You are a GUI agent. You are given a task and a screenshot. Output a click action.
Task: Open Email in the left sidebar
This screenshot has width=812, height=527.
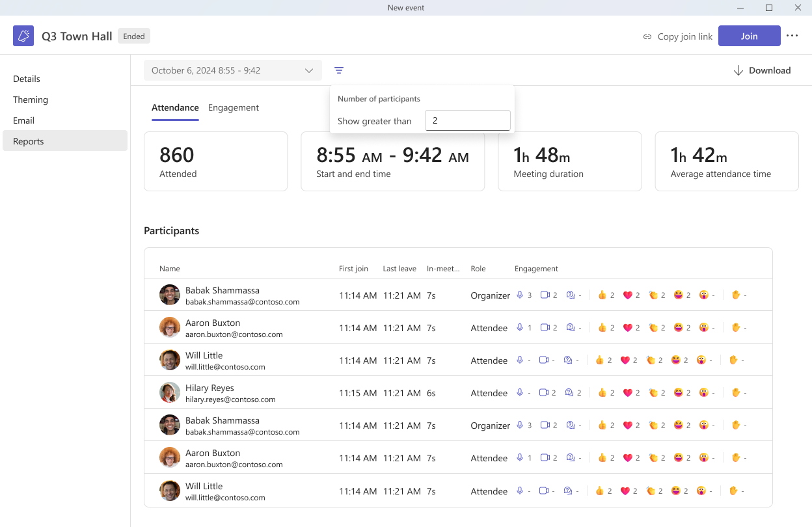tap(65, 120)
